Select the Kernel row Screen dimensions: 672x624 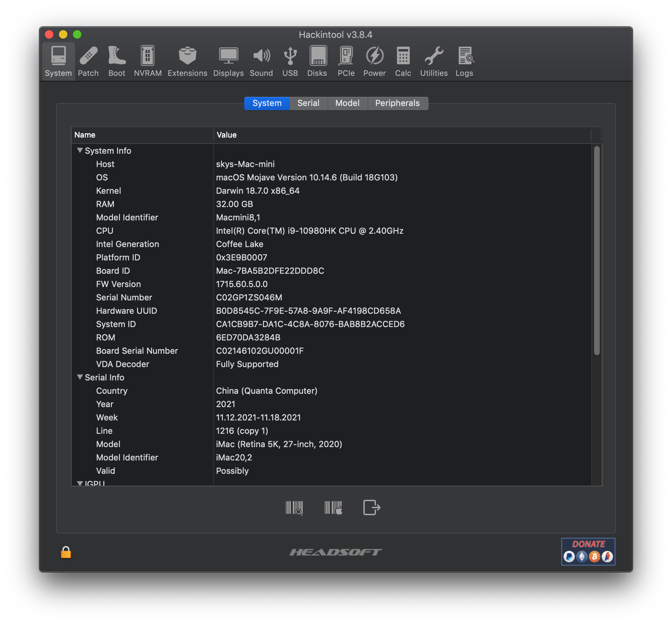[331, 191]
